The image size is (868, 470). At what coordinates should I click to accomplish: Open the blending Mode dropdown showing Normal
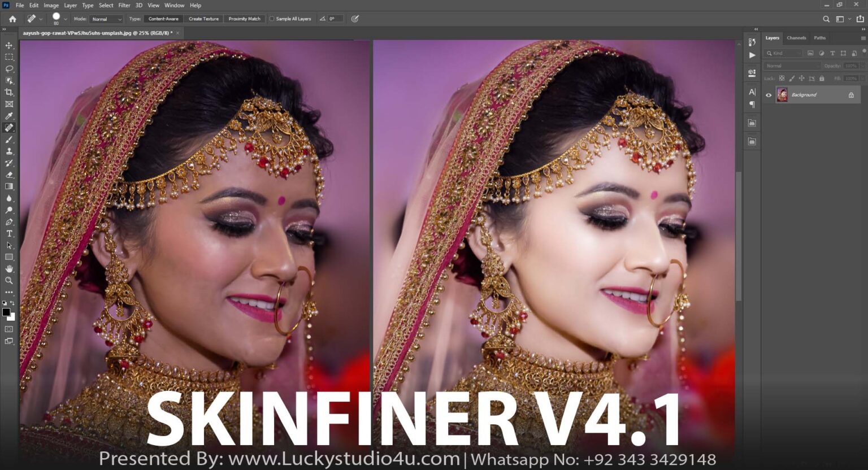(x=106, y=19)
